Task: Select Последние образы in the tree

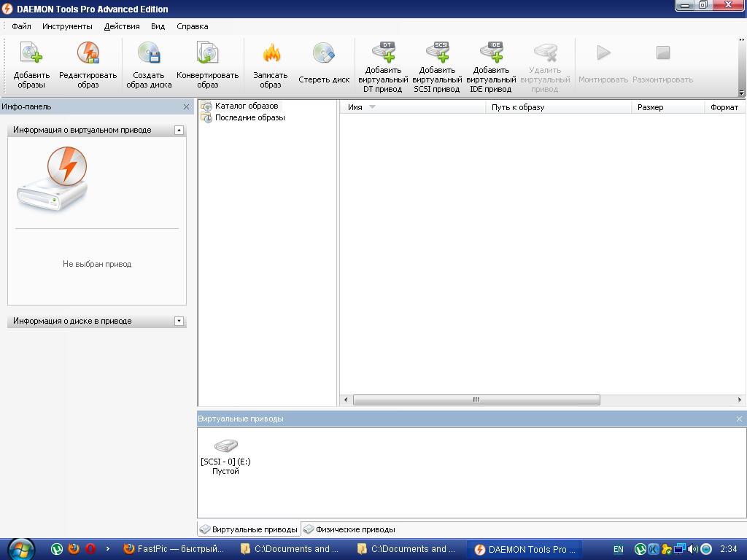Action: coord(243,117)
